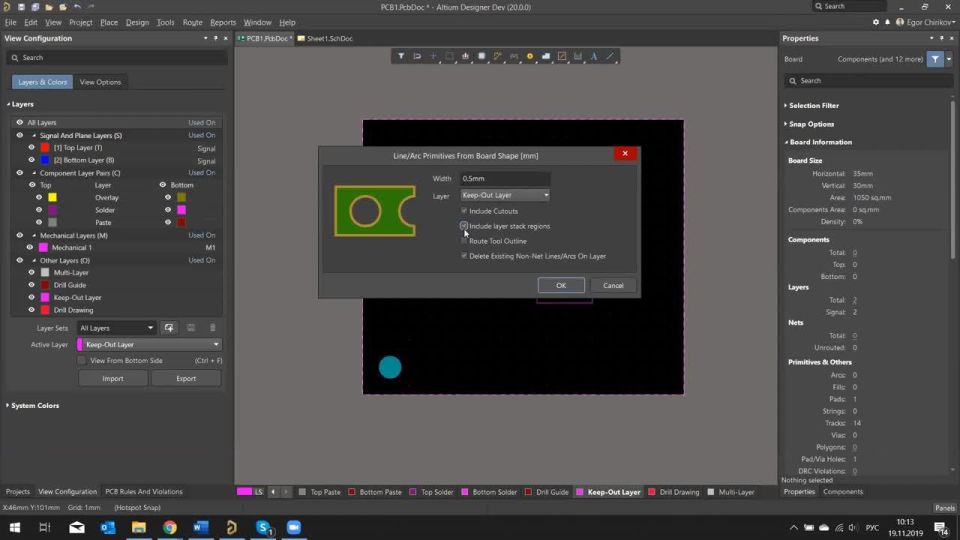
Task: Switch to the View Options tab
Action: pyautogui.click(x=100, y=82)
